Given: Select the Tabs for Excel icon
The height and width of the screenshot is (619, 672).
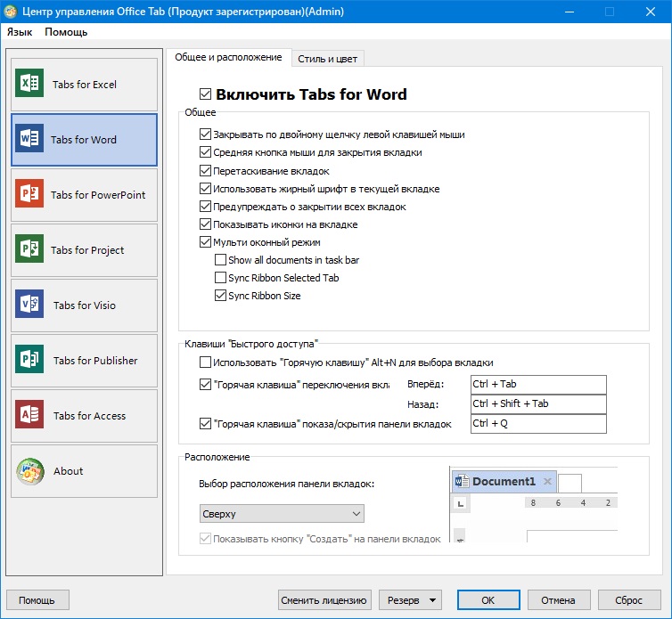Looking at the screenshot, I should pyautogui.click(x=29, y=85).
